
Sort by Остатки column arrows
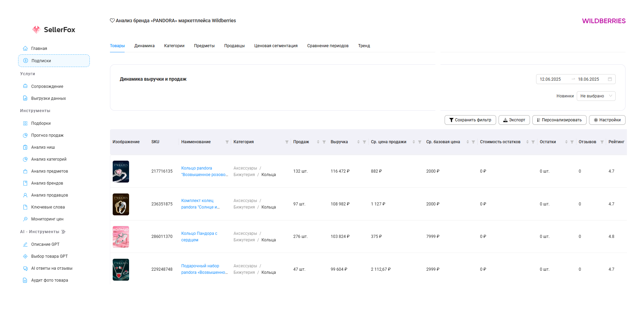coord(566,142)
